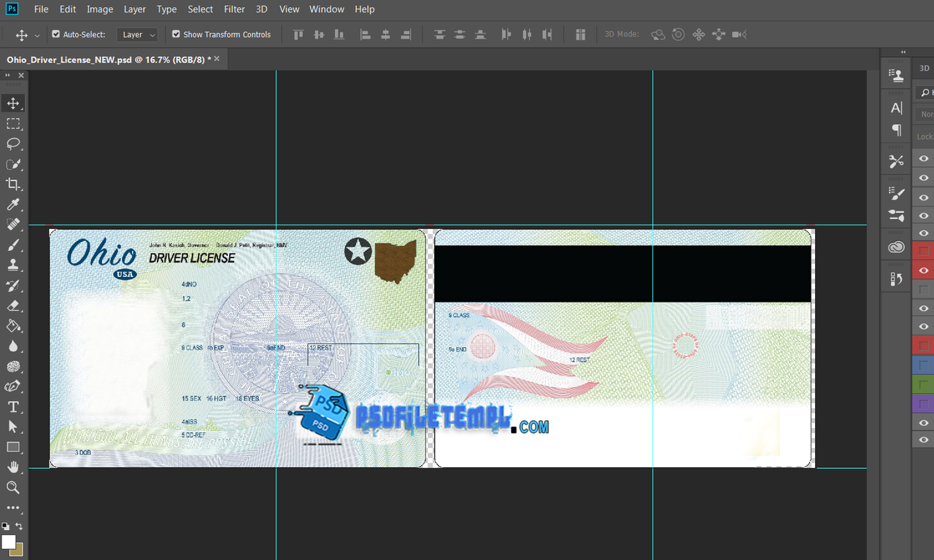Screen dimensions: 934x560
Task: Open the Character panel icon
Action: 897,108
